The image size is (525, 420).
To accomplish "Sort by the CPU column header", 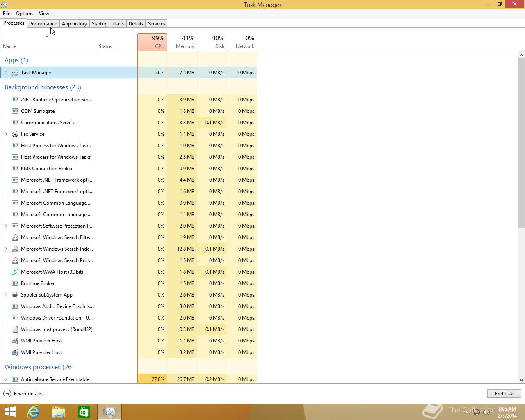I will pos(152,42).
